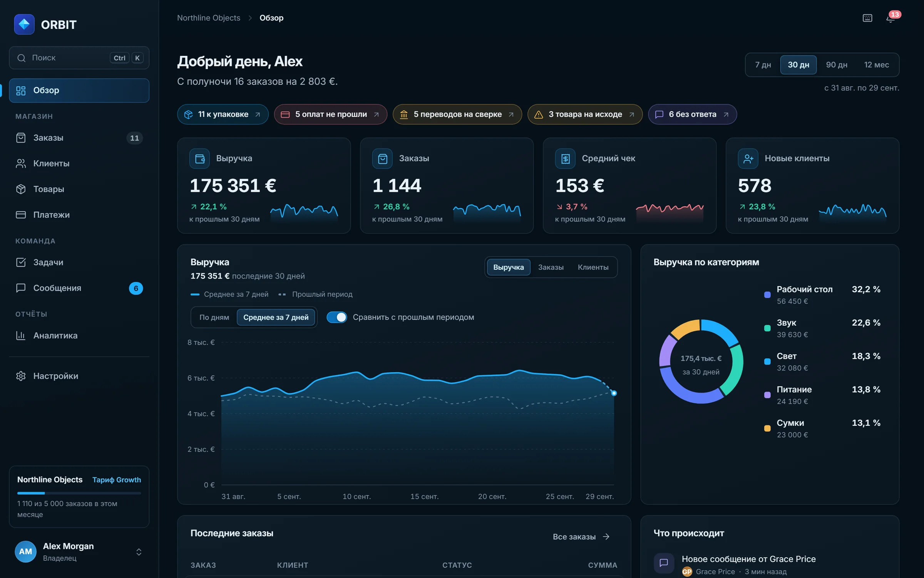Open 6 без ответа chip

pyautogui.click(x=692, y=114)
